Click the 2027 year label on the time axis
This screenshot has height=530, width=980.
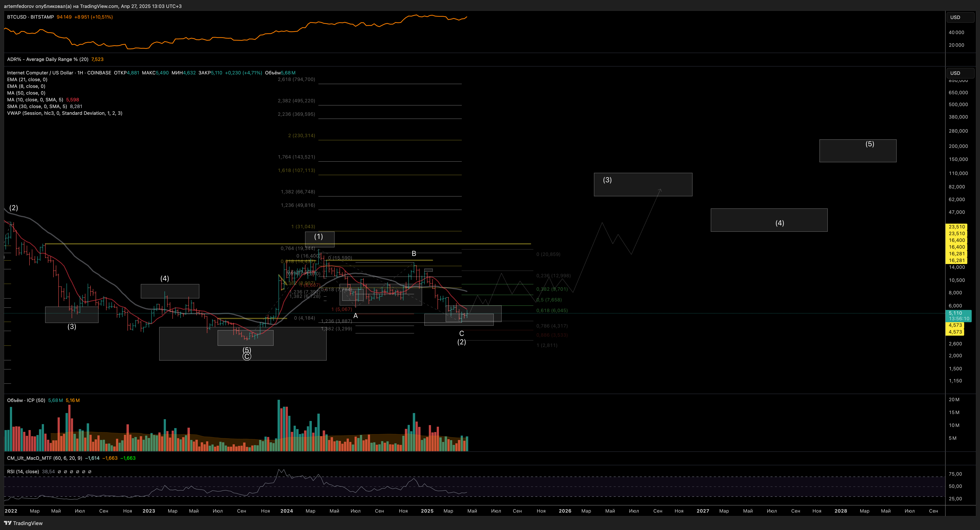(703, 511)
